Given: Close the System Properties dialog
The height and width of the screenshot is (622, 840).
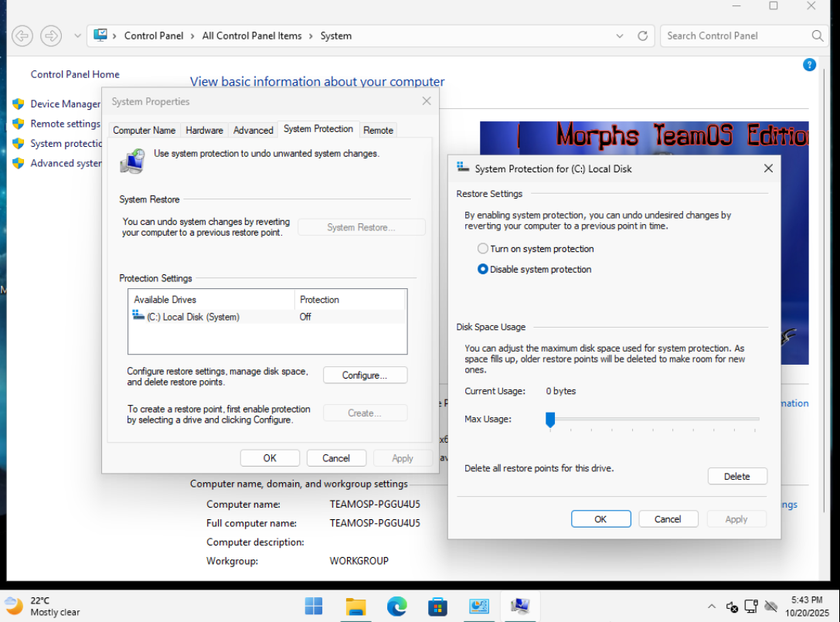Looking at the screenshot, I should [x=427, y=101].
